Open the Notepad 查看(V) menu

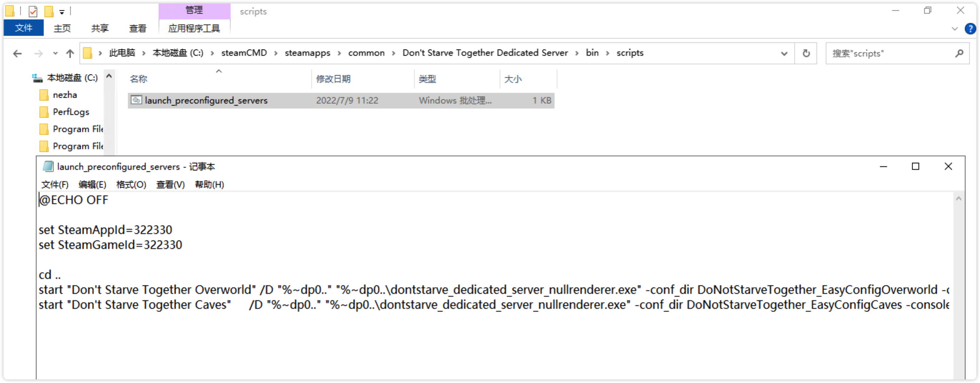(x=171, y=185)
